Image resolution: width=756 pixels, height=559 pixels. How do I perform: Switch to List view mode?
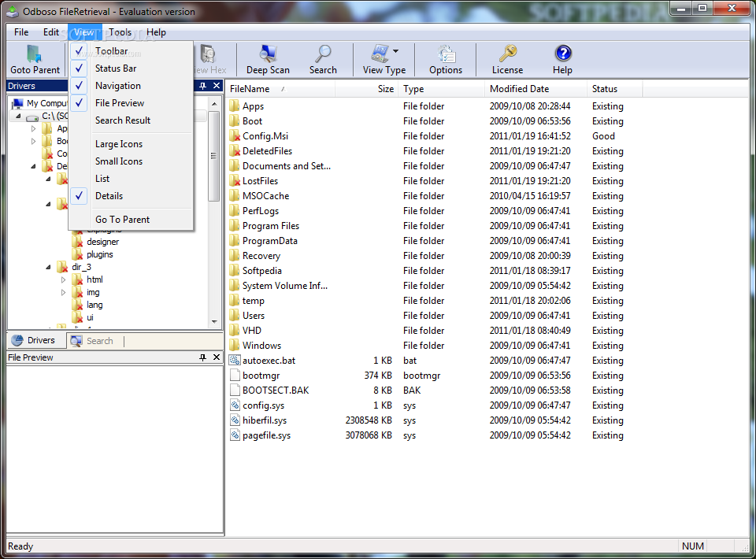tap(131, 178)
